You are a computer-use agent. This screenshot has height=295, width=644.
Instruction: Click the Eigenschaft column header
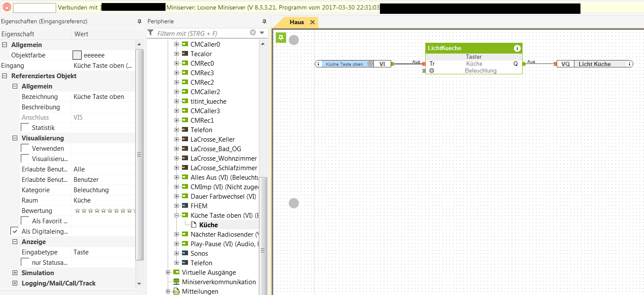click(18, 34)
